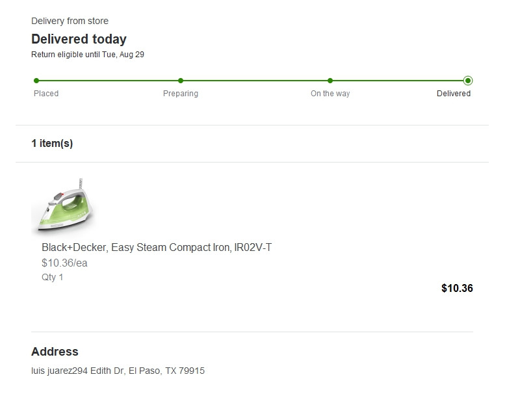Click the Edith Dr El Paso address line
The height and width of the screenshot is (420, 520).
coord(118,371)
